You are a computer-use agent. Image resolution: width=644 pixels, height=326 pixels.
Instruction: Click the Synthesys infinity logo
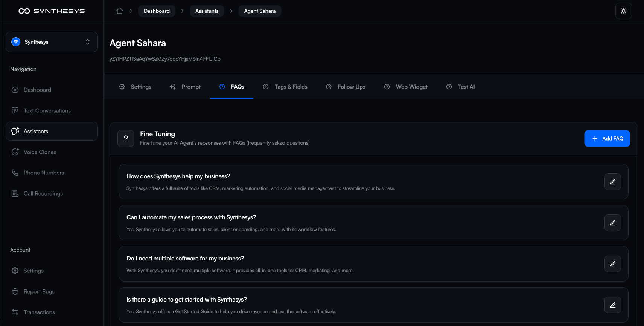(24, 11)
